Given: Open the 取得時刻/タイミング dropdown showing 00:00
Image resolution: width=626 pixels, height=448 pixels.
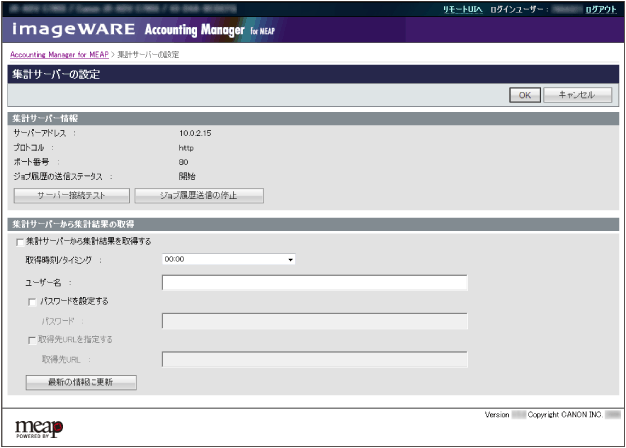Looking at the screenshot, I should 229,259.
